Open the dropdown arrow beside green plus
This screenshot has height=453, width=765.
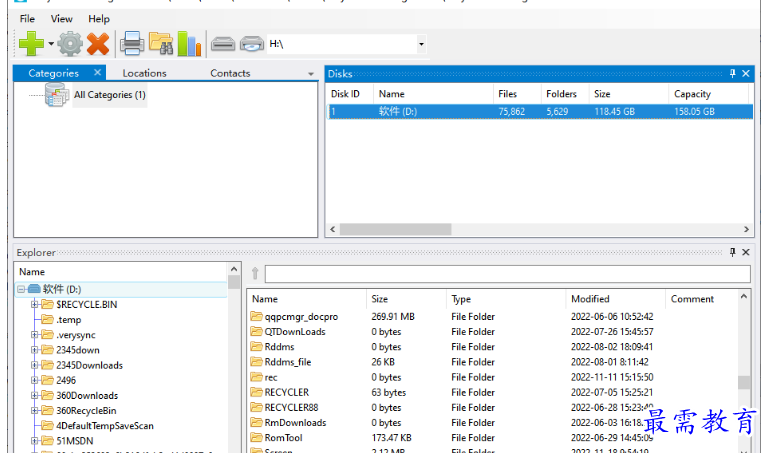click(x=51, y=44)
